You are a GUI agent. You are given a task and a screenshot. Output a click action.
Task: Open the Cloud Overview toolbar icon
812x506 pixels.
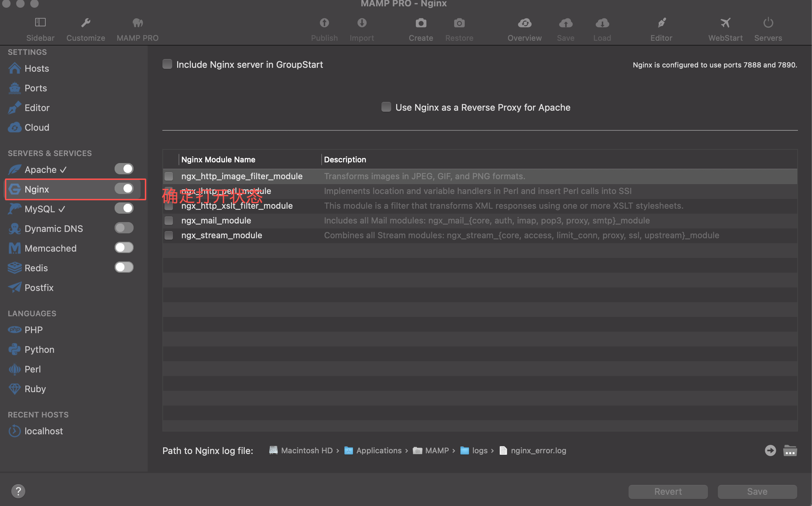(x=524, y=23)
